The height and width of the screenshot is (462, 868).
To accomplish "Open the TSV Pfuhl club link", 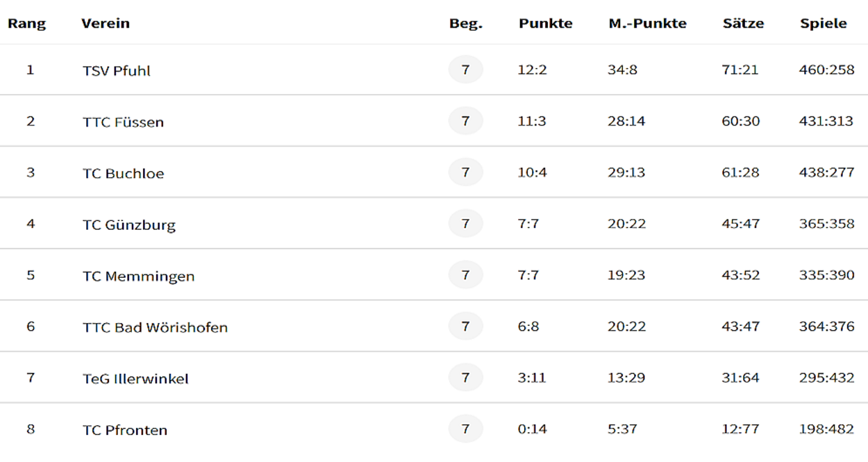I will 117,71.
